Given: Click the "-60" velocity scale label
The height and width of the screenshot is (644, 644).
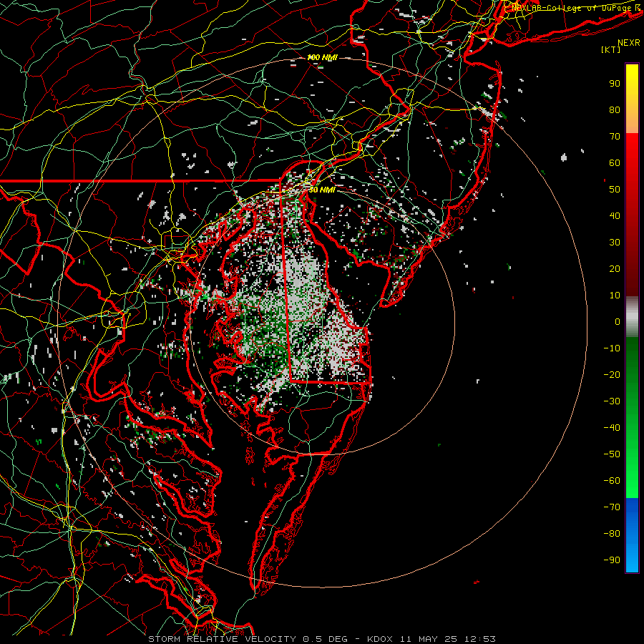Looking at the screenshot, I should (x=612, y=481).
